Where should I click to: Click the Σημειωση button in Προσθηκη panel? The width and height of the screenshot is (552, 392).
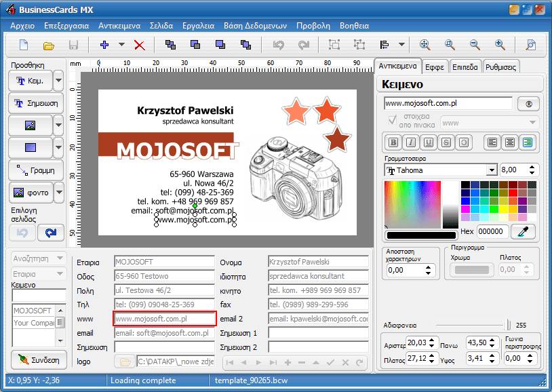click(36, 103)
